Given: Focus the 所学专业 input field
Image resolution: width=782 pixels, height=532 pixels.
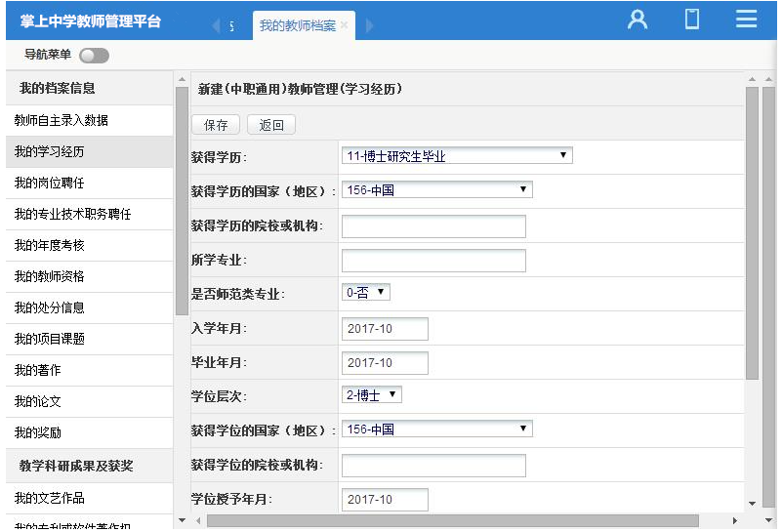Looking at the screenshot, I should [x=433, y=261].
